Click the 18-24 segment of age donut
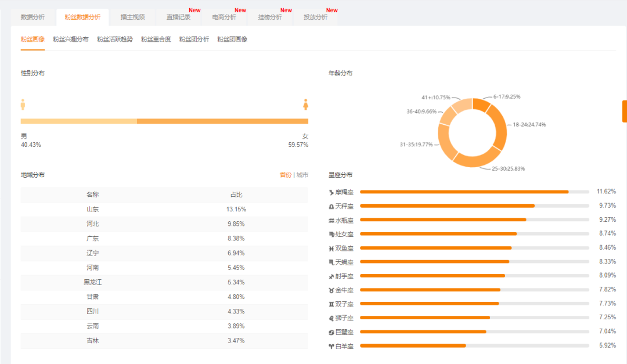627x364 pixels. 500,126
